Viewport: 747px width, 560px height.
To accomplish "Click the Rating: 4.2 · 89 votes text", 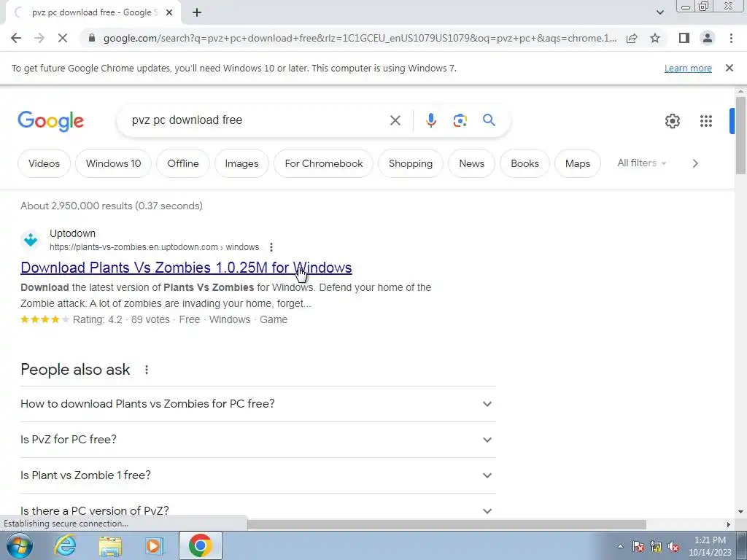I will [x=122, y=319].
